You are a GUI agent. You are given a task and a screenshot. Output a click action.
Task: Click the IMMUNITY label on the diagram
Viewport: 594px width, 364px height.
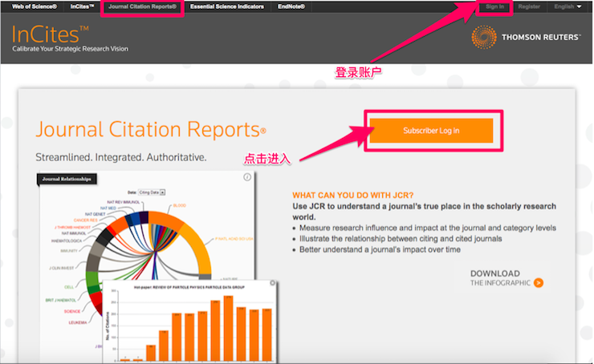[69, 250]
